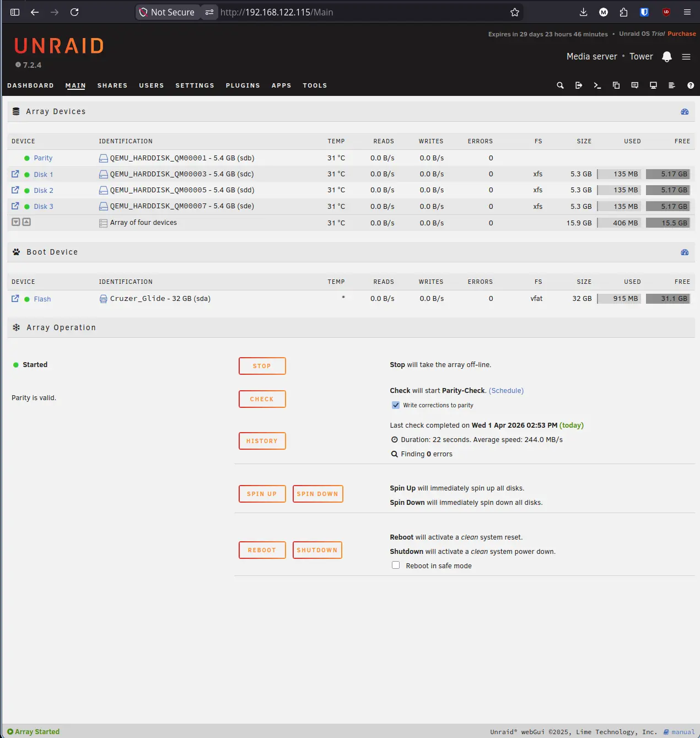Screen dimensions: 700x738
Task: Click the Spin Down button
Action: coord(317,494)
